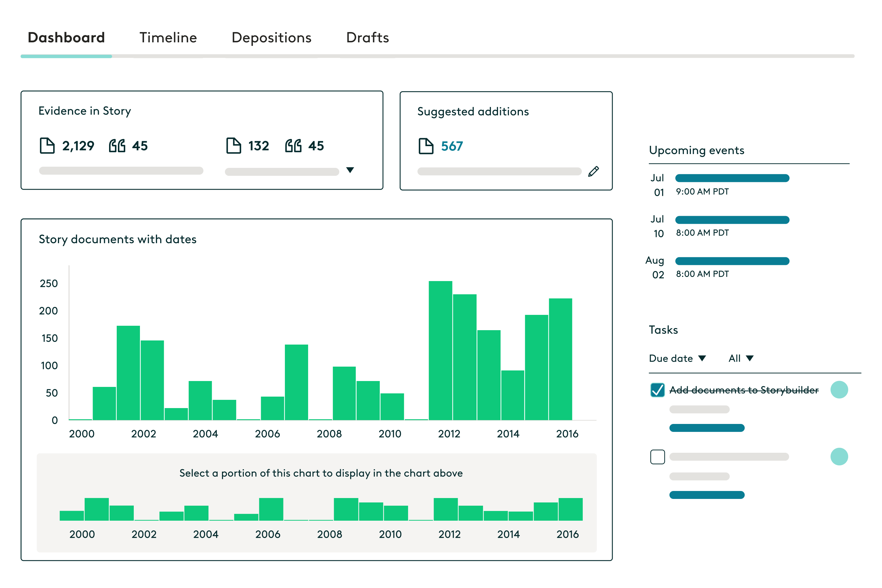Screen dimensions: 882x588
Task: Click document icon beside 2,129
Action: pyautogui.click(x=47, y=146)
